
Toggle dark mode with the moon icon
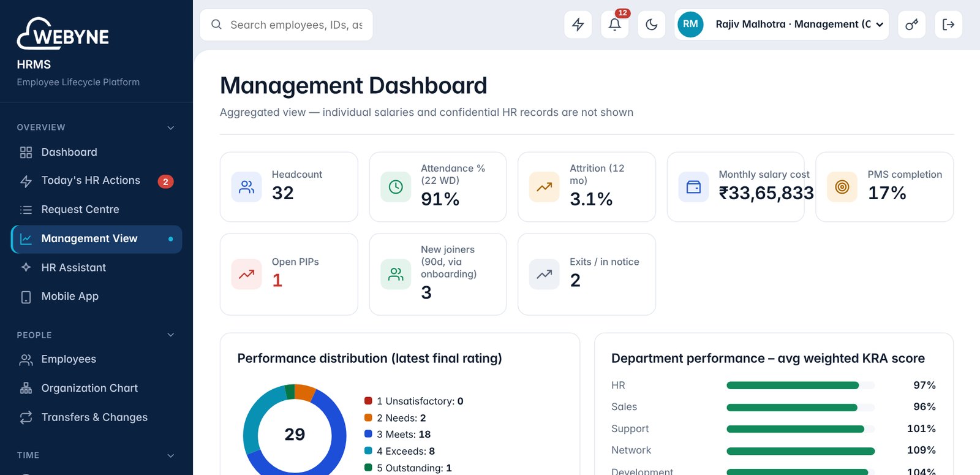[x=652, y=25]
